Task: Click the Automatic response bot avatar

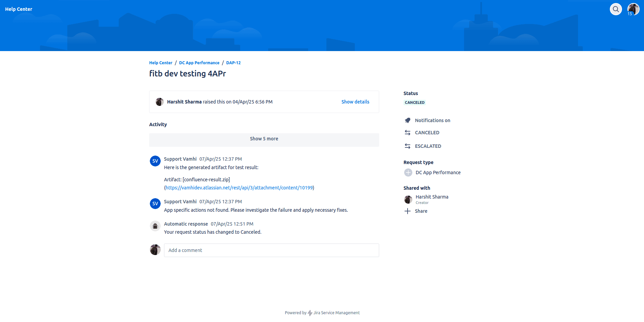Action: pyautogui.click(x=155, y=226)
